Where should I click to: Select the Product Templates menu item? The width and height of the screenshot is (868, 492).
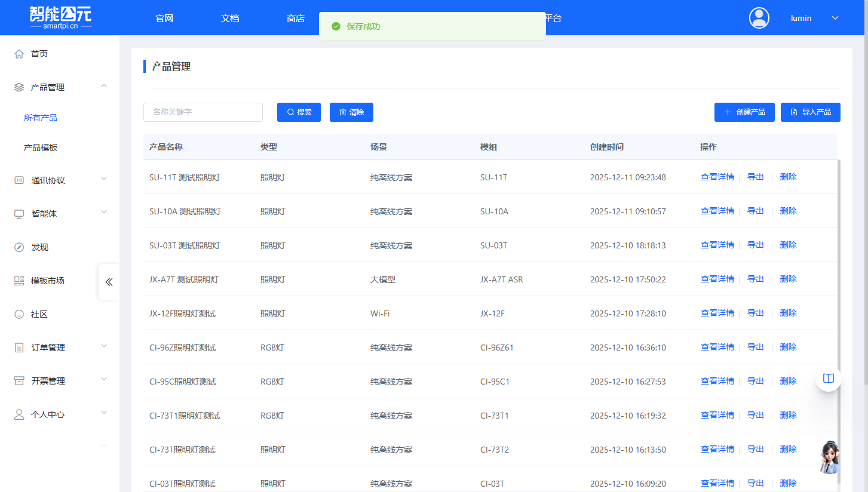tap(41, 147)
